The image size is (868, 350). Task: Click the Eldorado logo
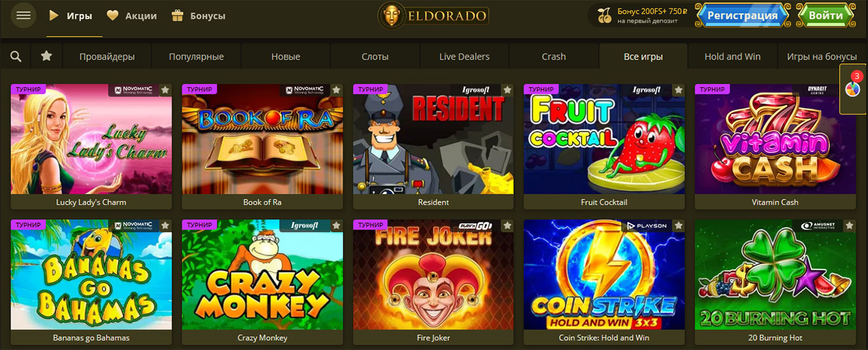point(433,15)
